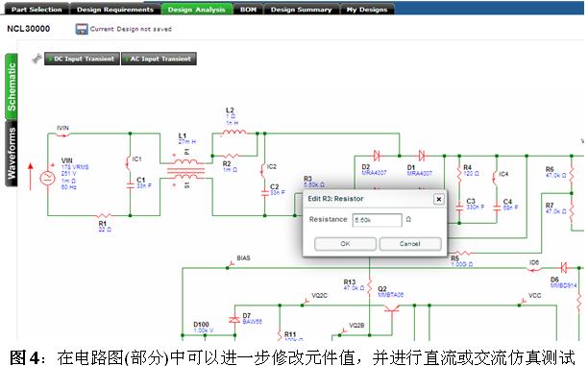Screen dimensions: 588x366
Task: Select the VIN AC voltage source symbol
Action: pos(48,178)
